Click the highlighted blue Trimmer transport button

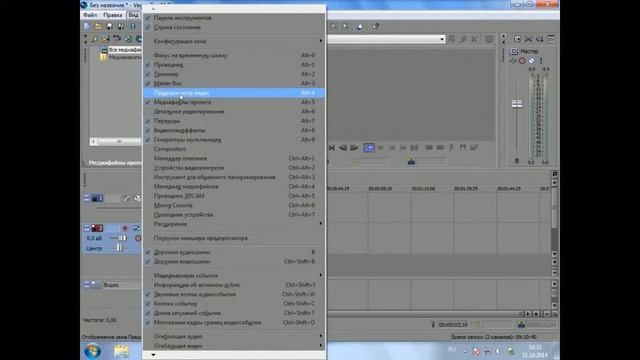[369, 148]
